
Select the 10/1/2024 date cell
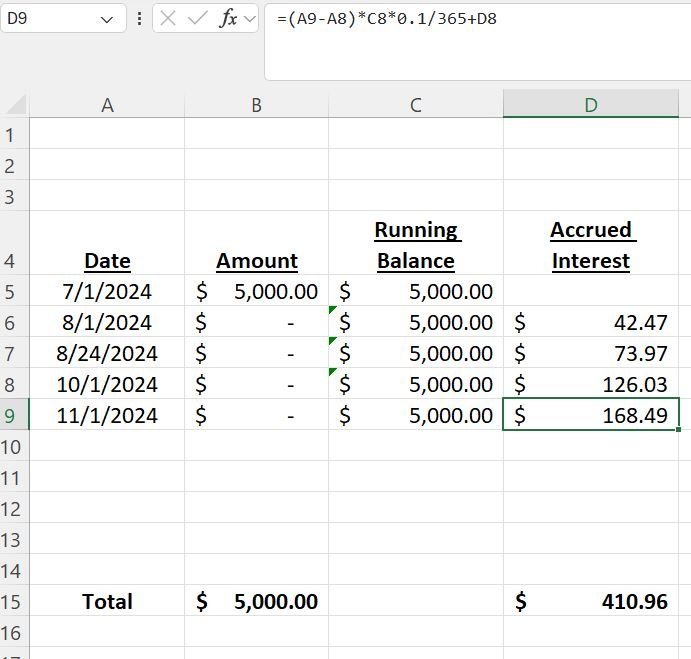coord(107,383)
